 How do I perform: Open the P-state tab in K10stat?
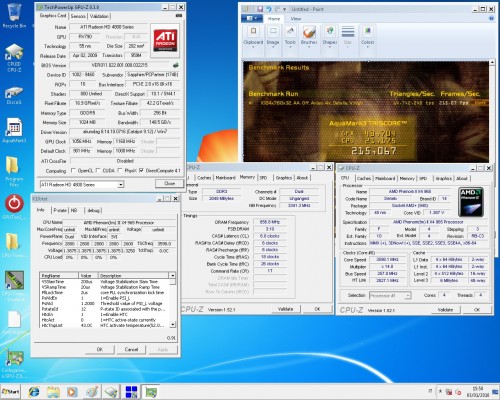point(60,210)
